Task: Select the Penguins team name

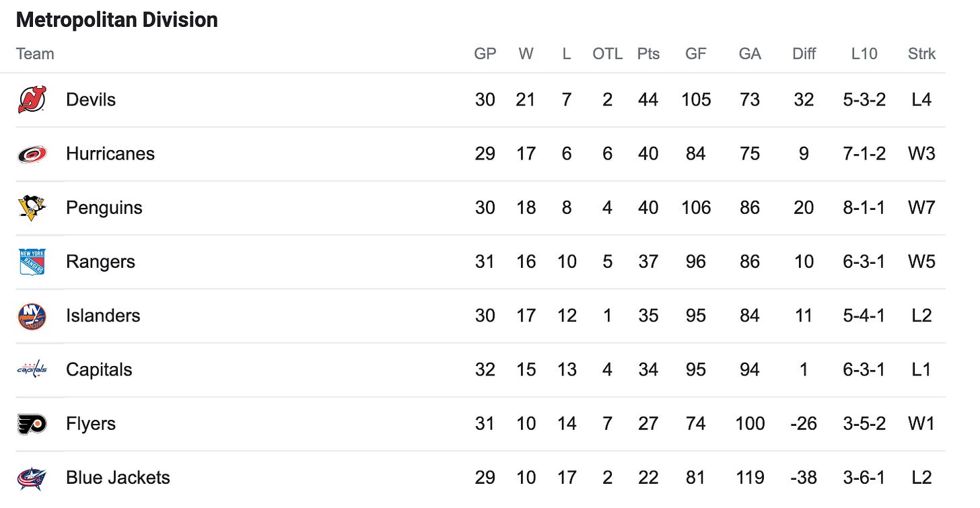Action: [x=104, y=208]
